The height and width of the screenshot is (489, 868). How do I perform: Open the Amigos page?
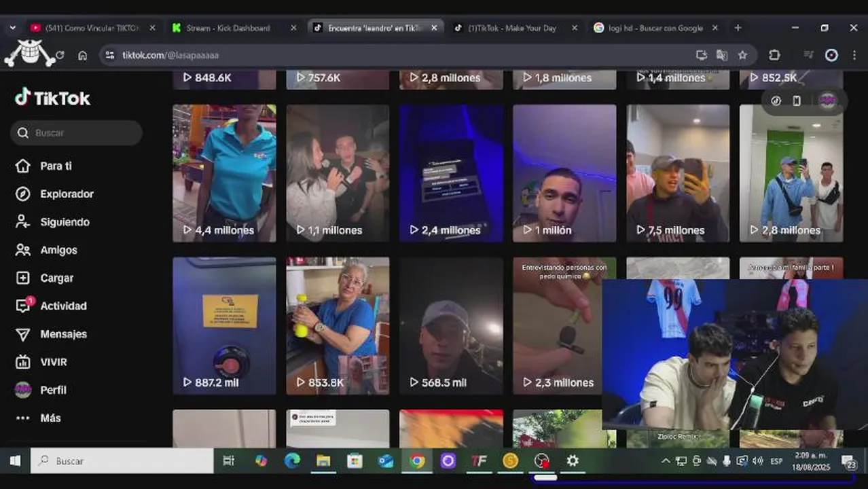[46, 250]
